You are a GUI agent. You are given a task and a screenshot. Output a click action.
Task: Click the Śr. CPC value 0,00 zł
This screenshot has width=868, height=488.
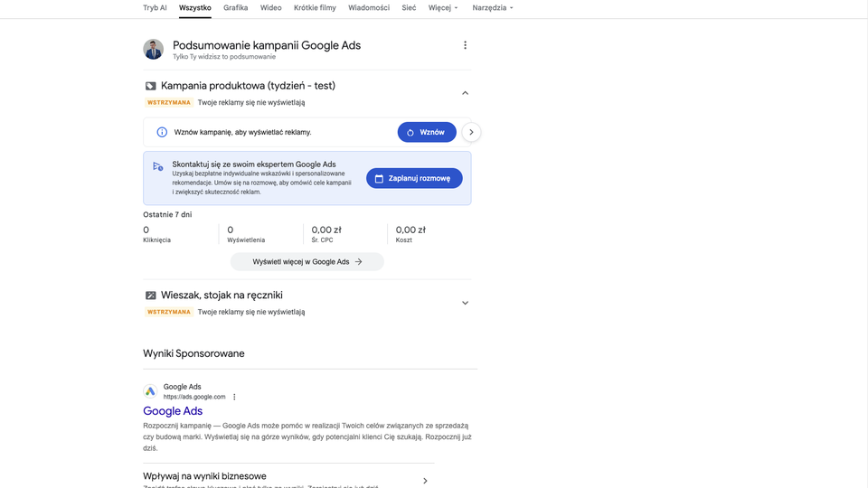pos(326,230)
